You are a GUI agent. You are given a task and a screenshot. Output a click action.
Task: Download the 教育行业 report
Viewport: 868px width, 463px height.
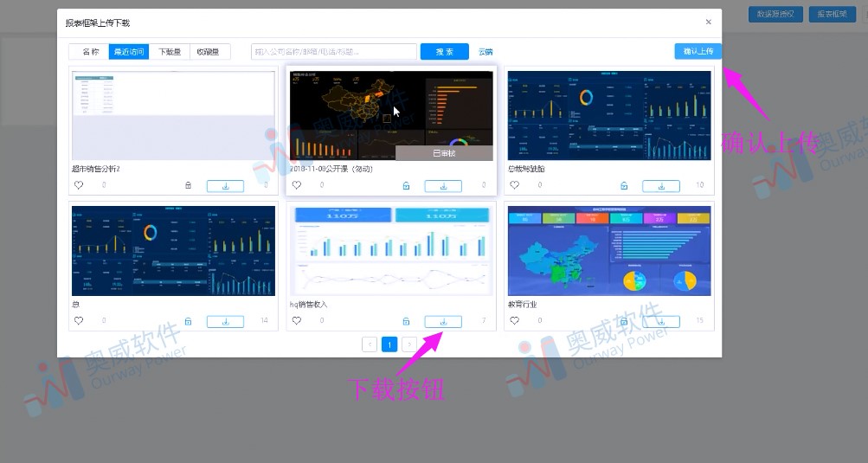point(661,322)
